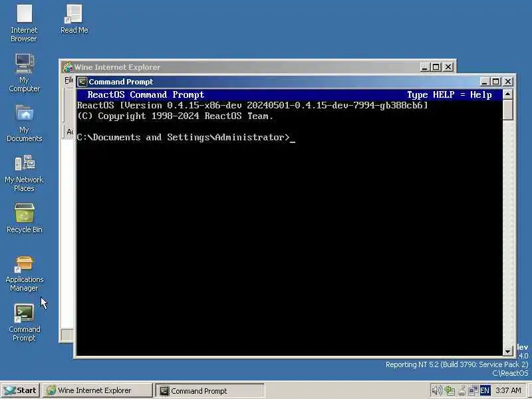Image resolution: width=532 pixels, height=399 pixels.
Task: Select the Recycle Bin icon
Action: (x=24, y=218)
